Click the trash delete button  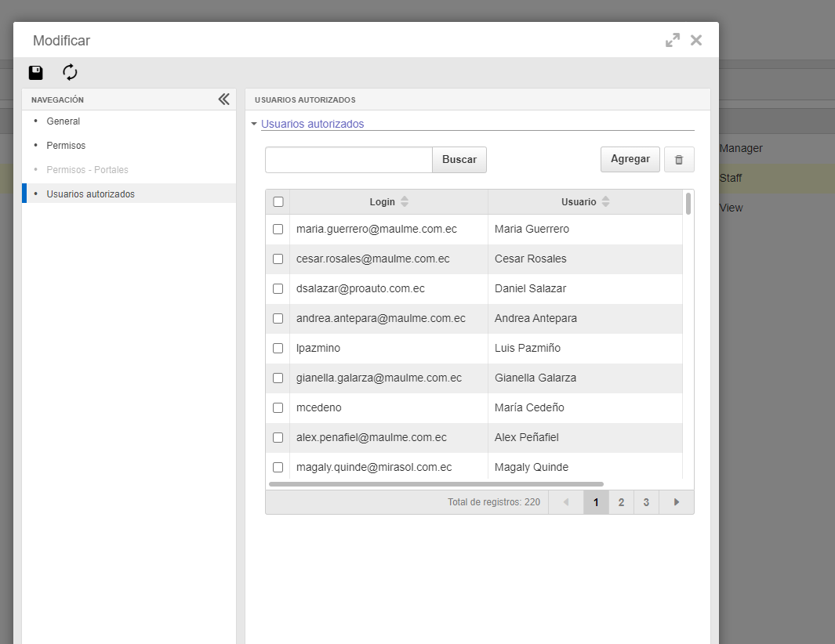[679, 160]
